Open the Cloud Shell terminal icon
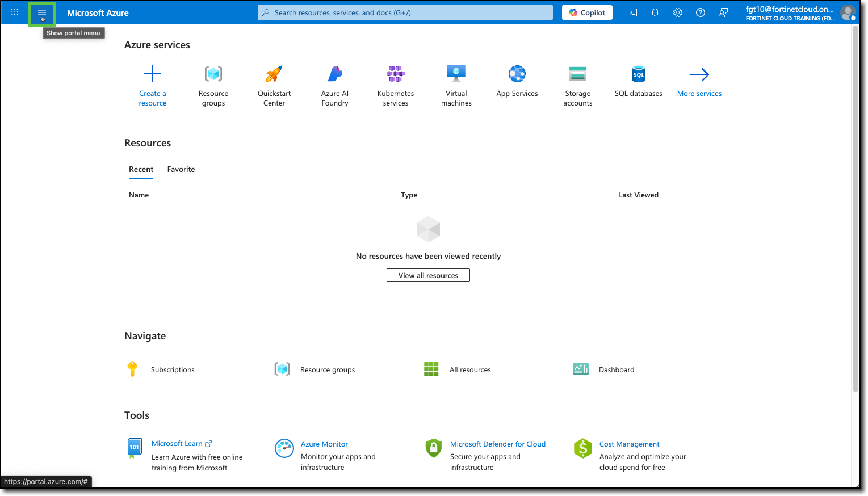 pyautogui.click(x=632, y=12)
